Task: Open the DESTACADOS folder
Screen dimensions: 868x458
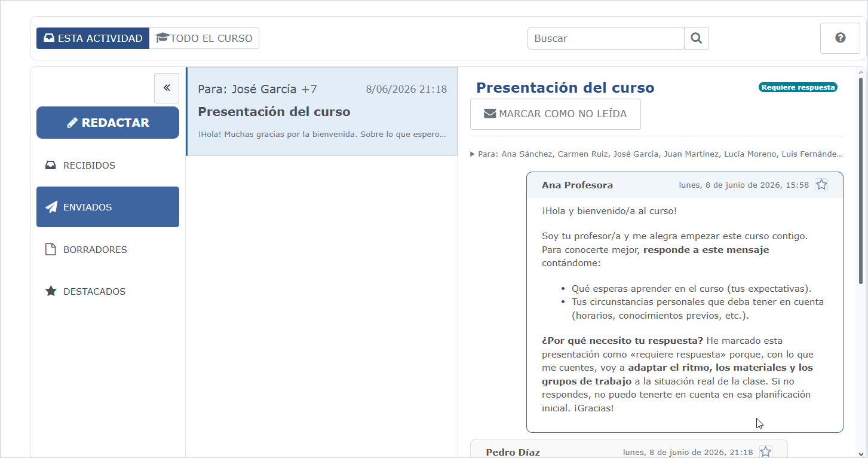Action: (108, 291)
